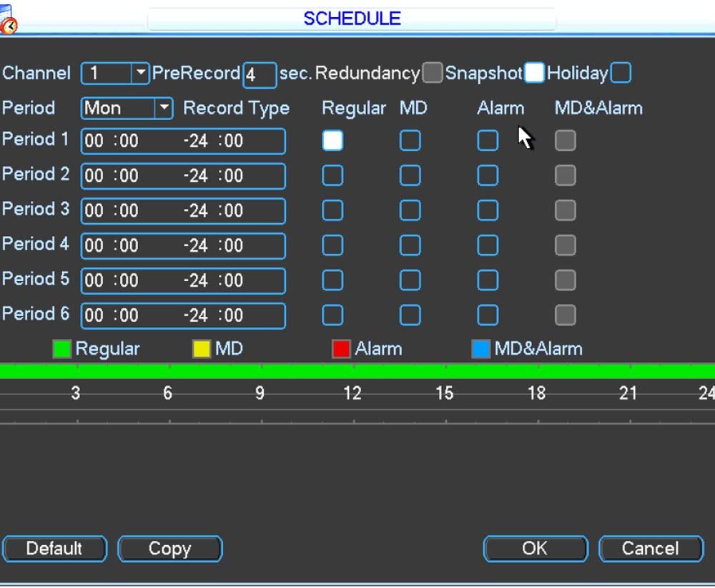Image resolution: width=715 pixels, height=588 pixels.
Task: Click the Cancel button
Action: pos(651,549)
